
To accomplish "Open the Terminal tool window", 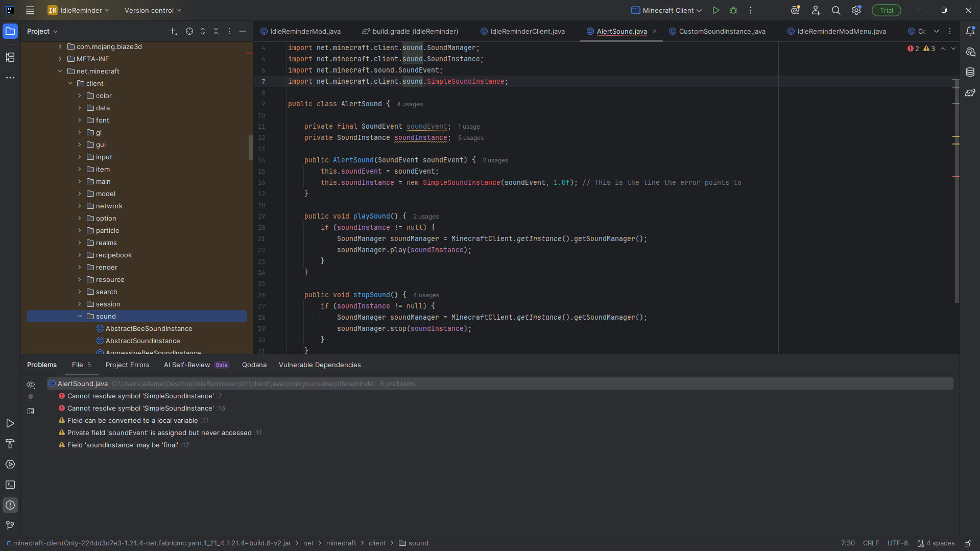I will [10, 485].
